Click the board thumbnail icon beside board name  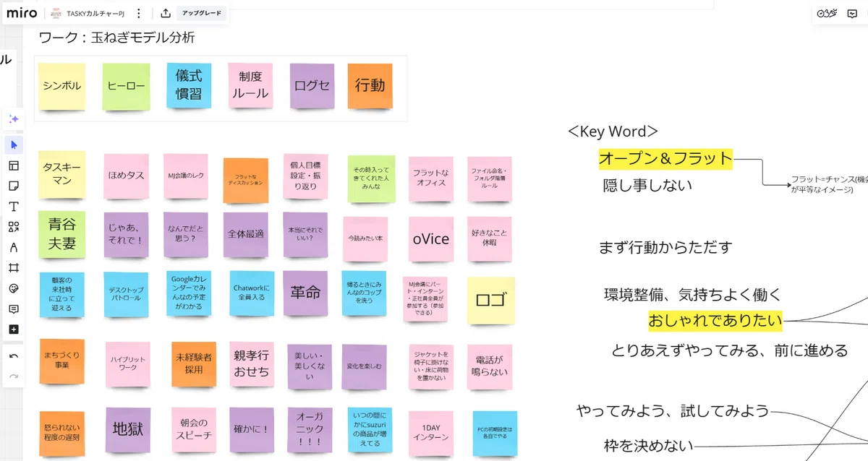coord(56,13)
